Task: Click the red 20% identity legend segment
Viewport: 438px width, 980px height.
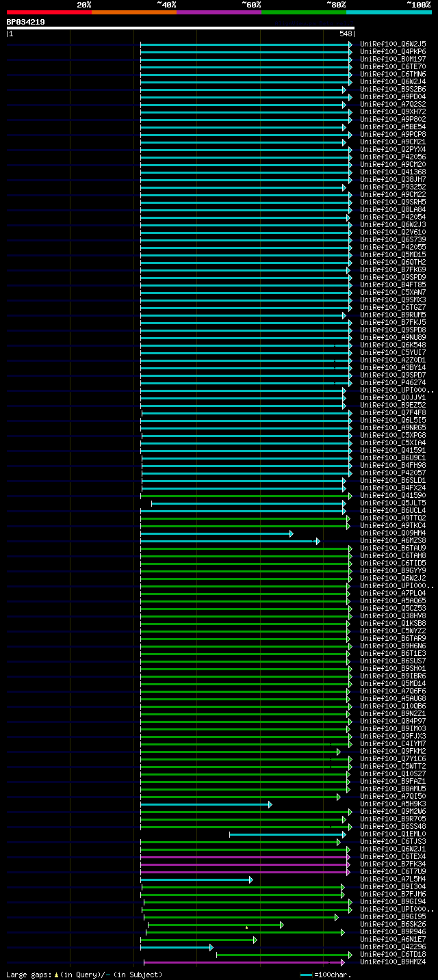Action: (x=49, y=12)
